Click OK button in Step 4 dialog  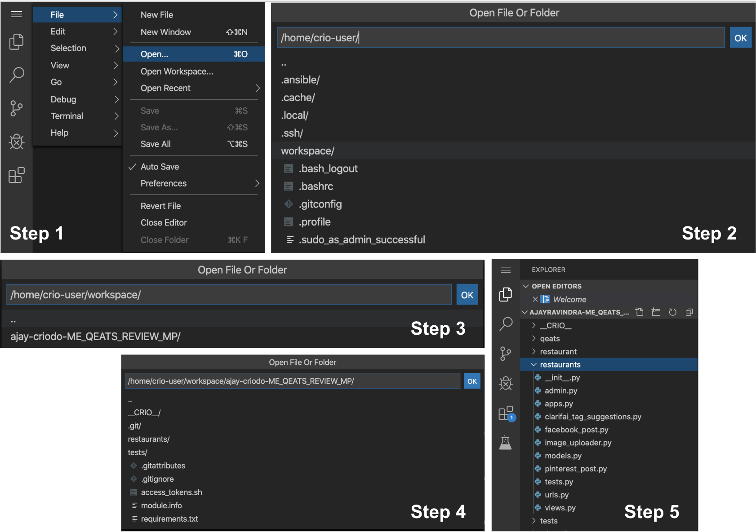(x=472, y=381)
